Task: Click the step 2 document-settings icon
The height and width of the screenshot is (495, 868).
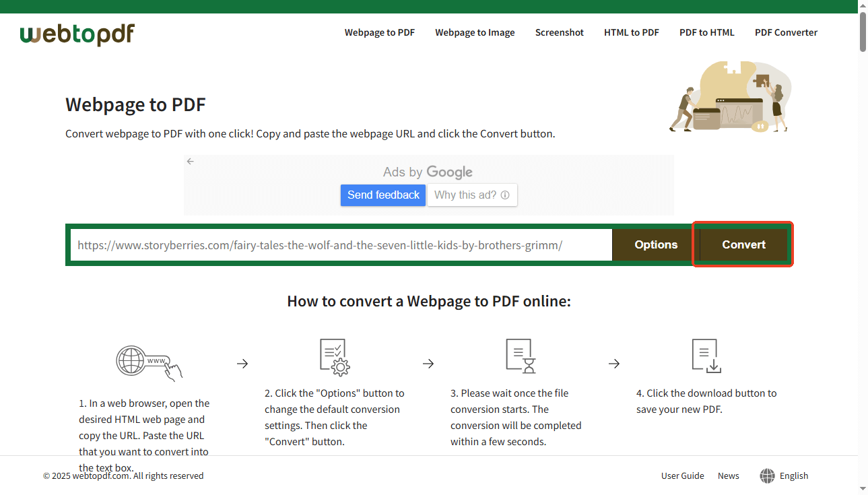Action: point(334,356)
